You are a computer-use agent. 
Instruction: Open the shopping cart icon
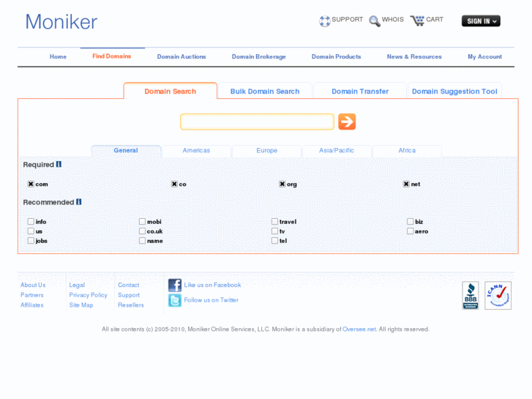[x=417, y=20]
